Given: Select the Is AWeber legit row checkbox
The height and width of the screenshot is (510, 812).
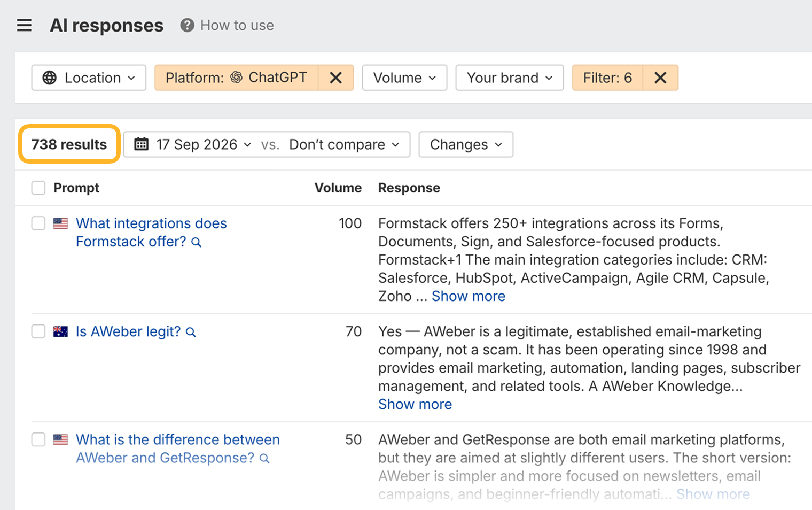Looking at the screenshot, I should point(38,331).
